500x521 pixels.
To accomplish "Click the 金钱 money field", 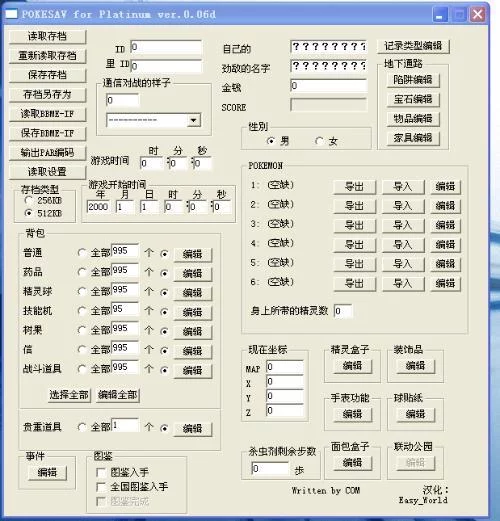I will pyautogui.click(x=328, y=86).
